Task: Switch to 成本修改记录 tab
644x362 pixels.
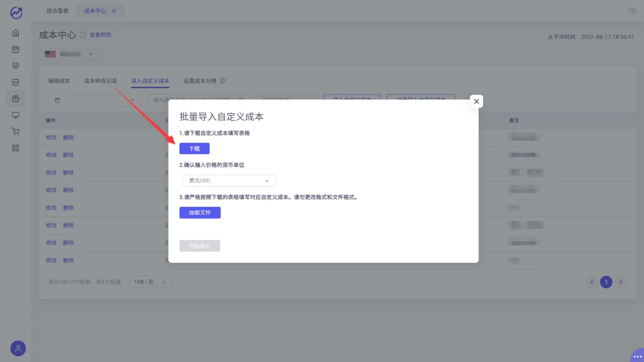Action: pos(100,81)
